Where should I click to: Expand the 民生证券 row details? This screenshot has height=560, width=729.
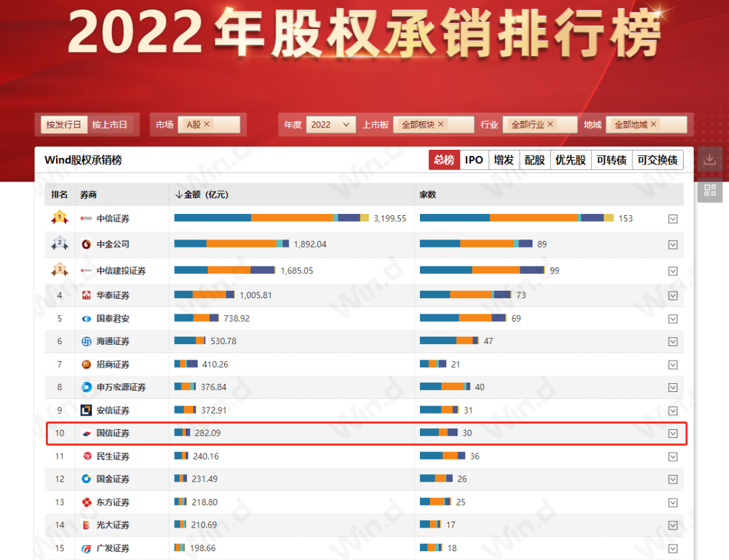pyautogui.click(x=673, y=457)
